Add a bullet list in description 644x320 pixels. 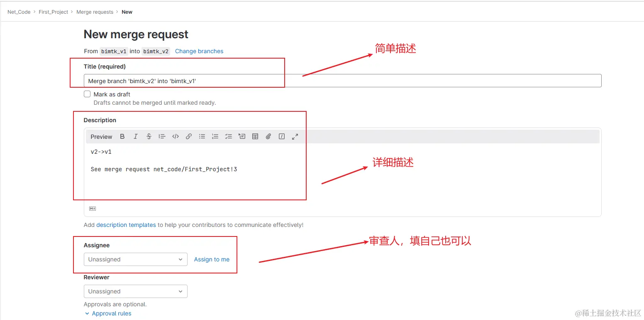tap(202, 136)
